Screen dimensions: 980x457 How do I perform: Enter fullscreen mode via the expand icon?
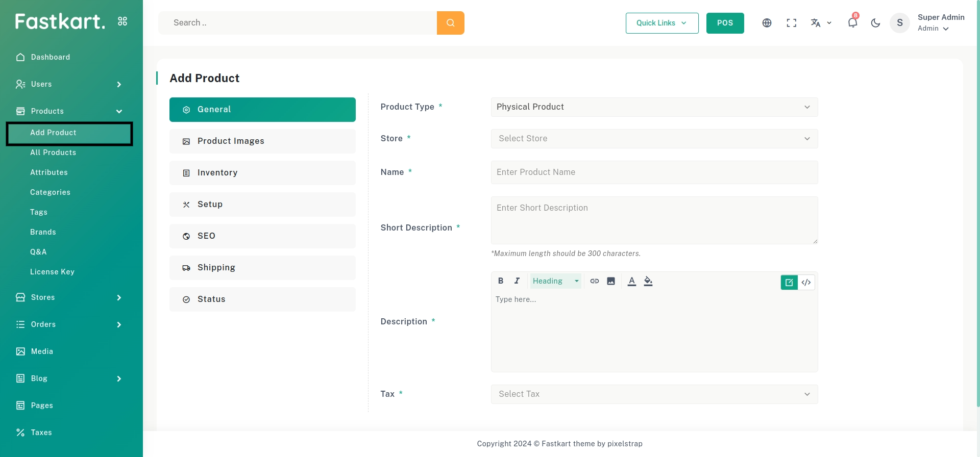(x=791, y=23)
